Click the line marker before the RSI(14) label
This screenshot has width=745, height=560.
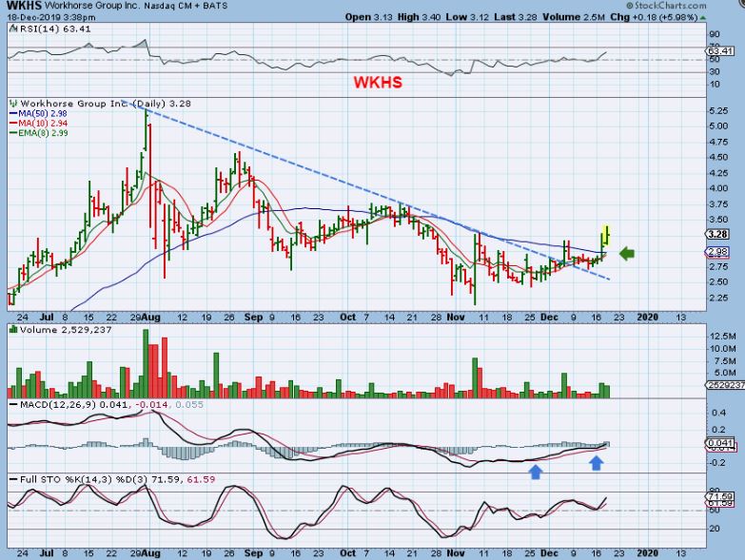pos(13,29)
